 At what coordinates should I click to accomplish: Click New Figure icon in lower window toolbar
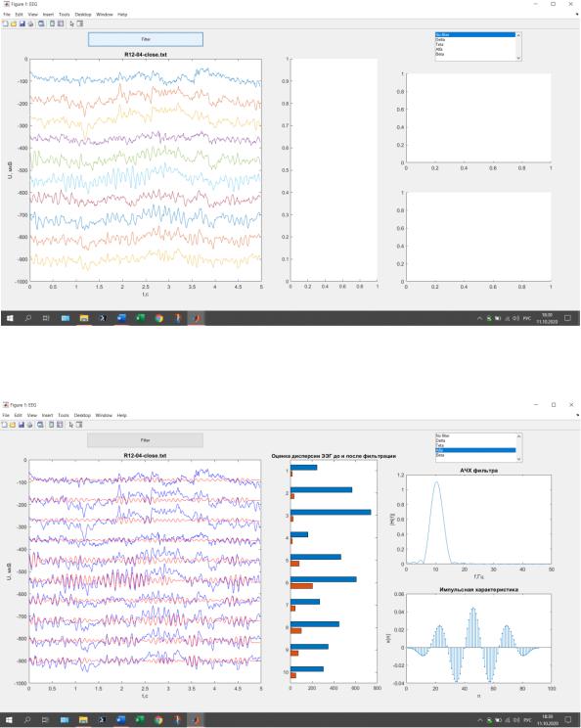(x=5, y=425)
